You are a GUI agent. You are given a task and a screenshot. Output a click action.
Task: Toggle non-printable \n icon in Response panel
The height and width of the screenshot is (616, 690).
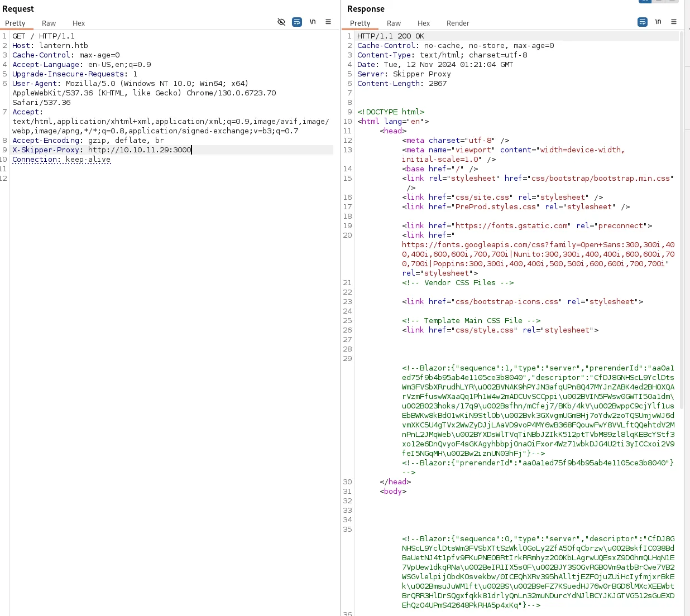(658, 22)
